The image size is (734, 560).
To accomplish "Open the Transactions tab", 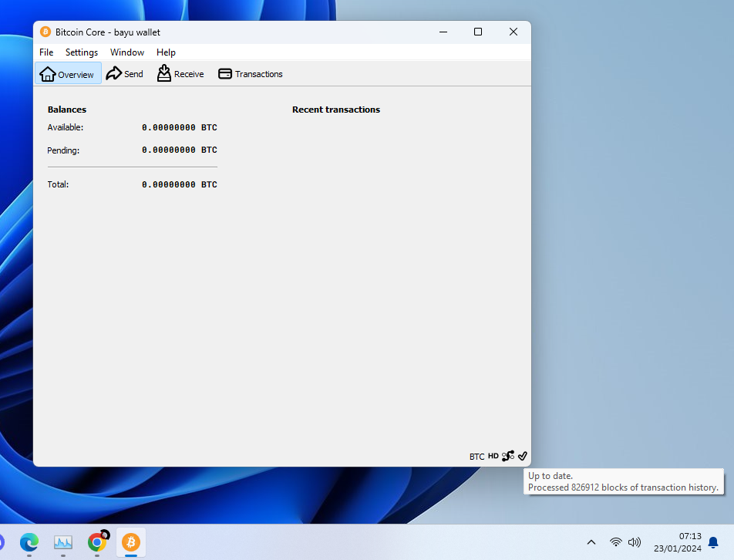I will coord(251,73).
